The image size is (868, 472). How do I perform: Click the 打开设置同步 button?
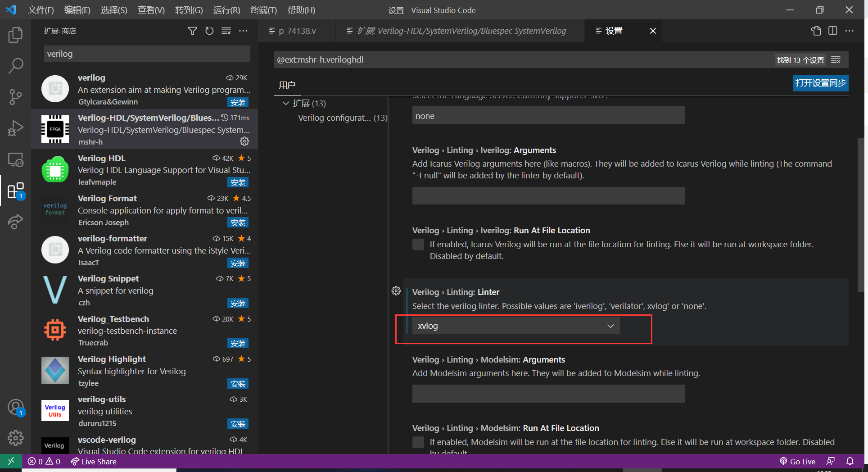click(x=820, y=83)
